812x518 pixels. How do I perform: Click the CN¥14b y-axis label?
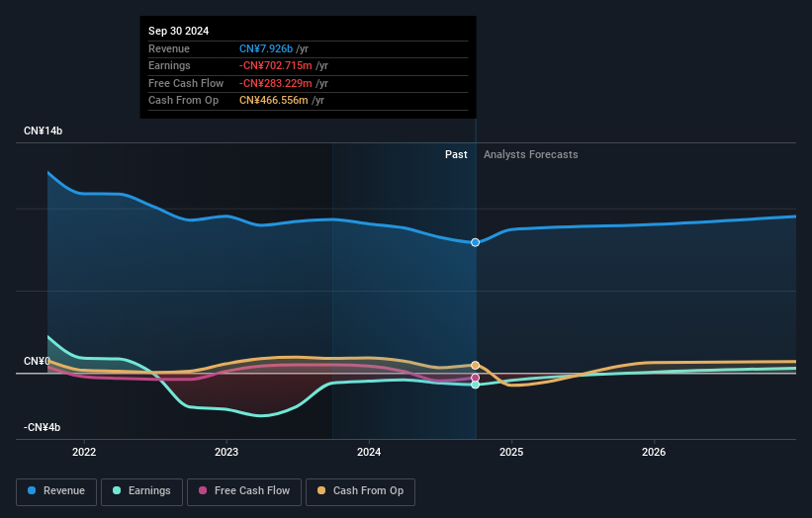point(43,130)
